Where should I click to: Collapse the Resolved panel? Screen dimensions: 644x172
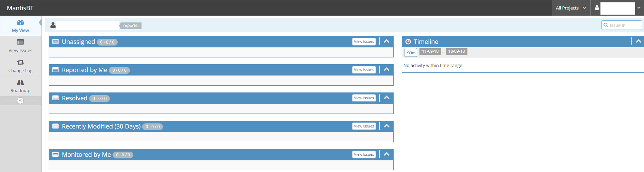point(386,98)
